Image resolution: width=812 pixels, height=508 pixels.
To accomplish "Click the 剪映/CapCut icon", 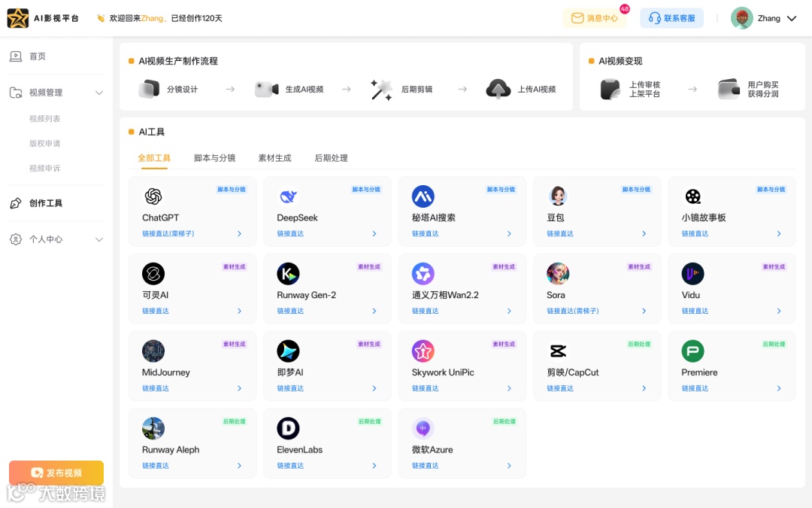I will click(x=558, y=351).
